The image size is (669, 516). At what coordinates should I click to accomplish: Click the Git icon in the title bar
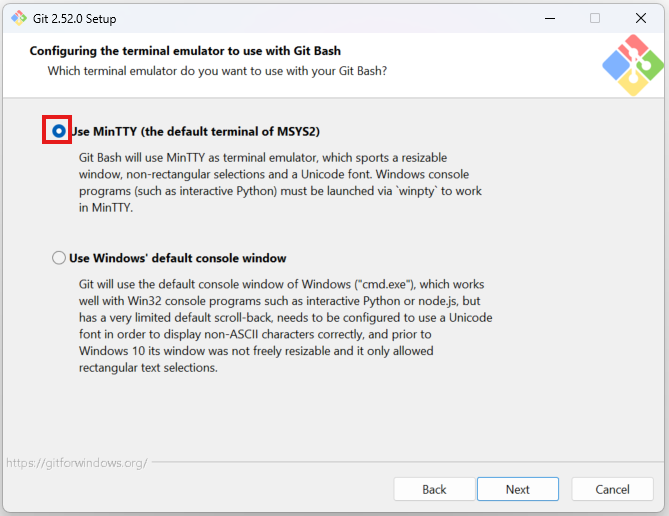[17, 18]
